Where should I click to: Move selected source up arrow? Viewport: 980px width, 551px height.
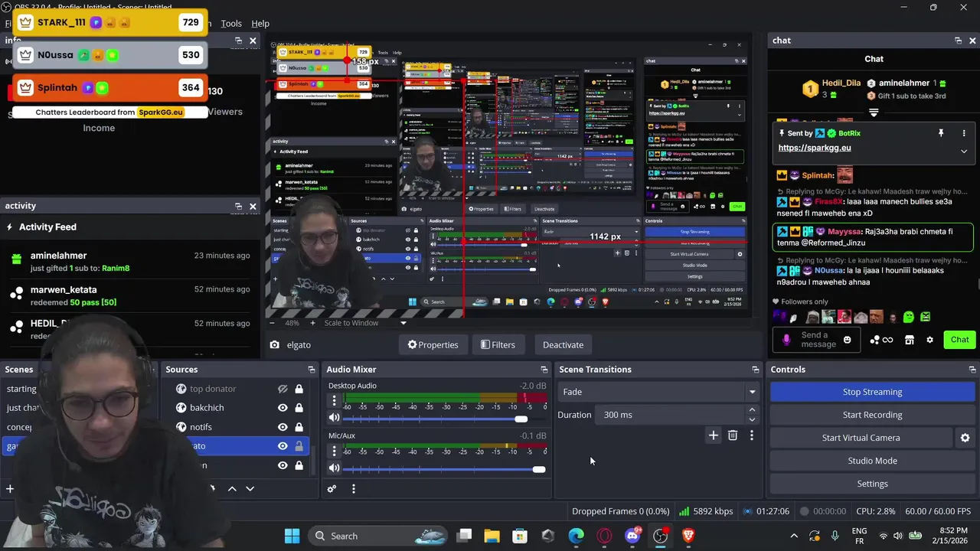pos(232,488)
